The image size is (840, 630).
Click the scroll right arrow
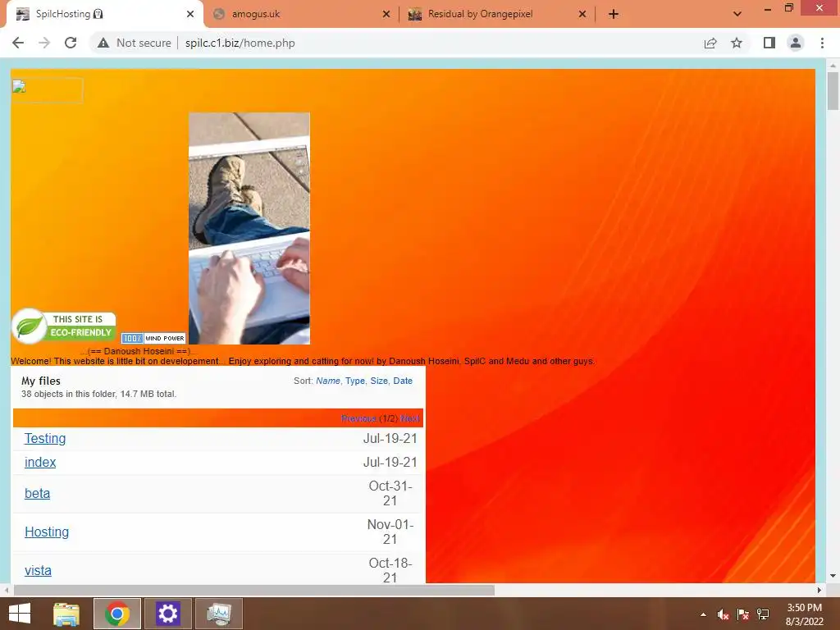[x=819, y=591]
